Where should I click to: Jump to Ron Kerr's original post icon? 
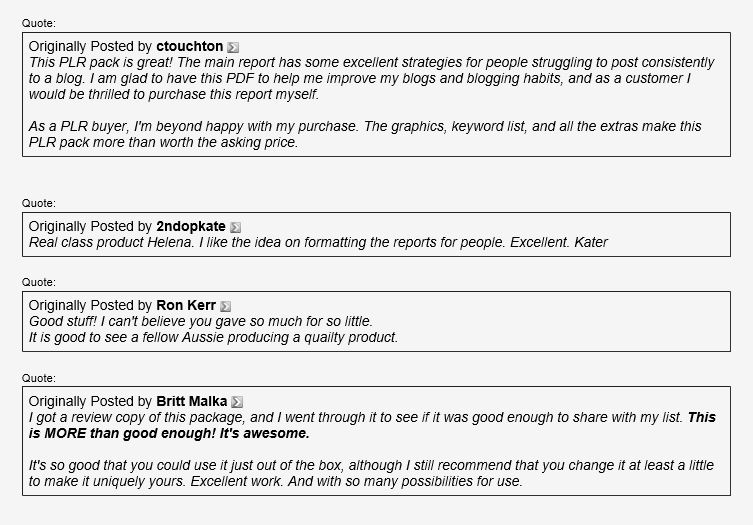(225, 306)
